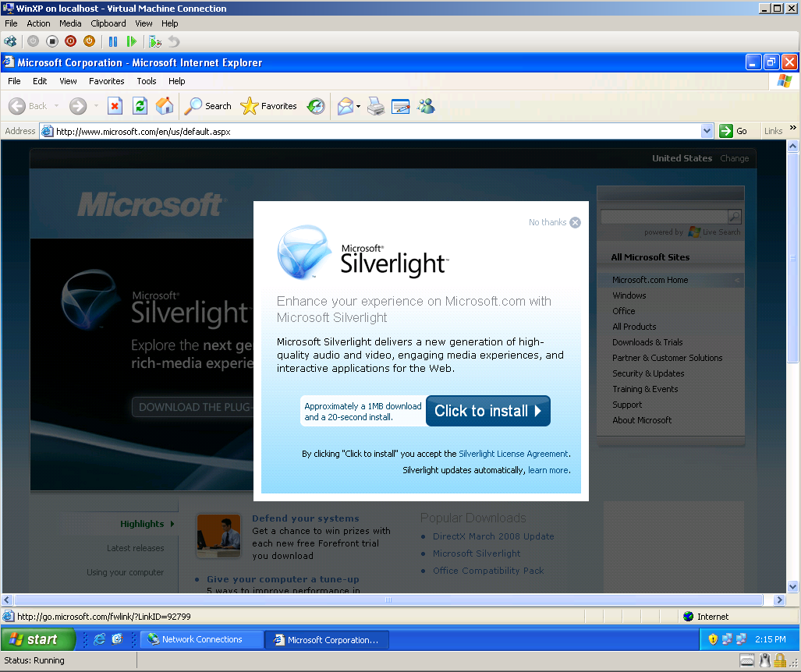Image resolution: width=801 pixels, height=672 pixels.
Task: Click the learn more link
Action: coord(548,470)
